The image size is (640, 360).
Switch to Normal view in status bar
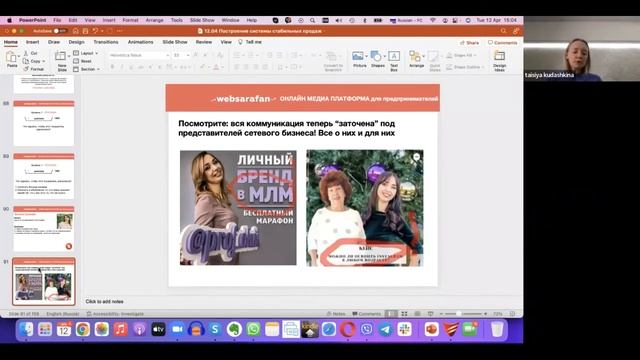click(391, 314)
